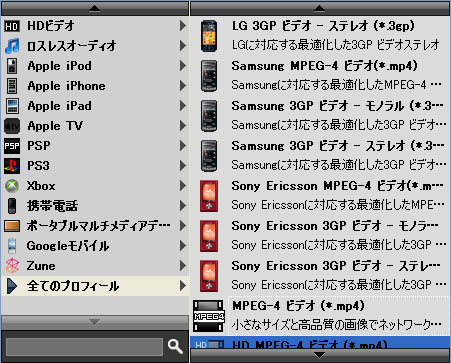Choose MPEG-4 ビデオ (*.mp4) profile

[320, 316]
